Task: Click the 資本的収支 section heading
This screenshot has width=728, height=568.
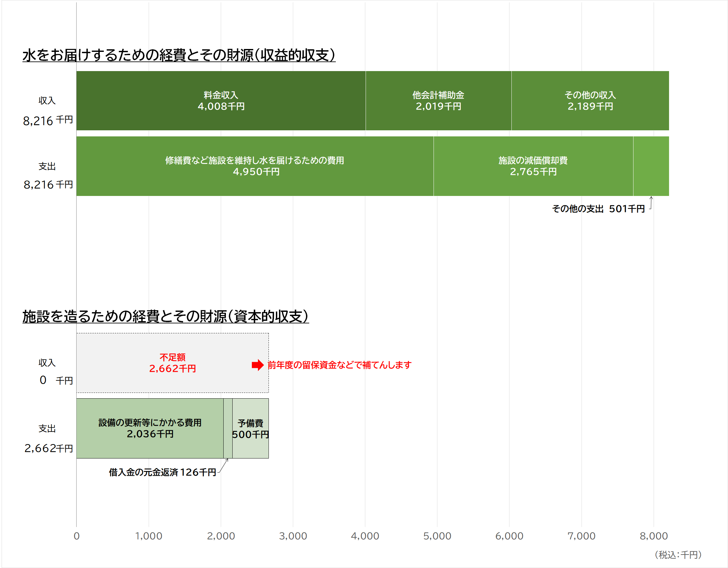Action: click(165, 316)
